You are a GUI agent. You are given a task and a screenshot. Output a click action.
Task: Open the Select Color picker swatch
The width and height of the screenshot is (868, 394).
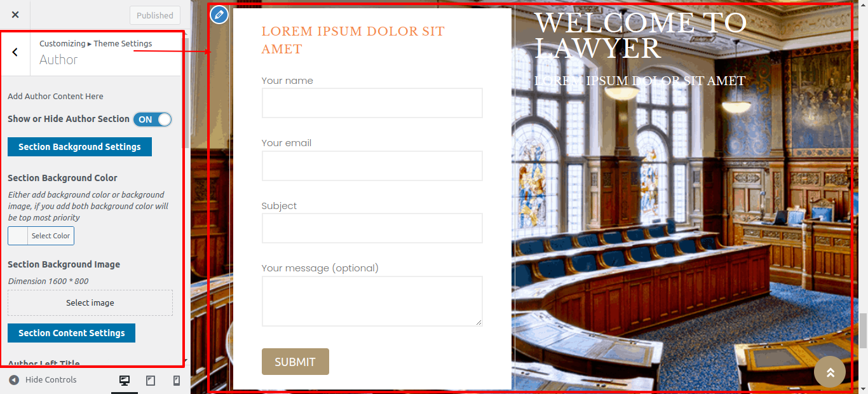[x=41, y=236]
